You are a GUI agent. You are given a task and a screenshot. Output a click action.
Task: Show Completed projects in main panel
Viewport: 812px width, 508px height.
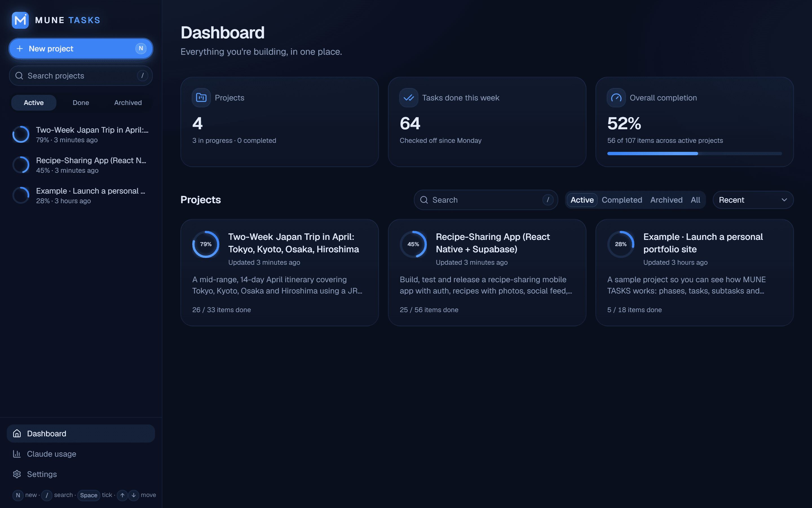(622, 200)
